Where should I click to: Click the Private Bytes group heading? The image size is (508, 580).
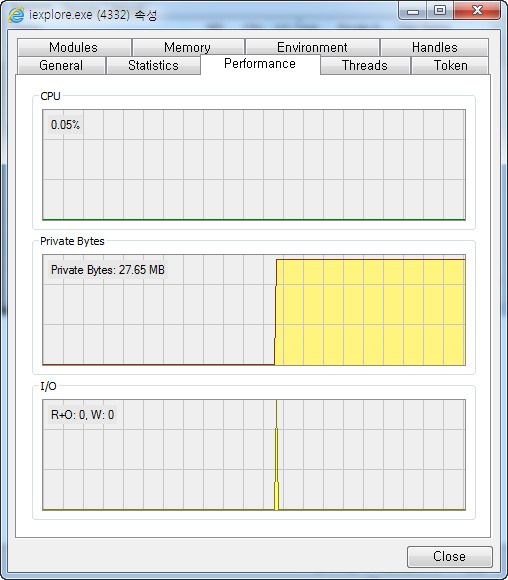(72, 241)
